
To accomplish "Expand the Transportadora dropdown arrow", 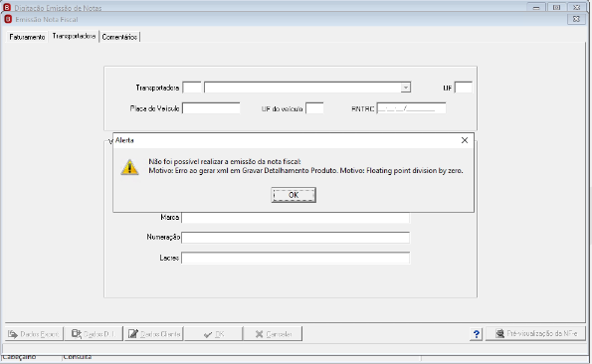I will click(406, 88).
